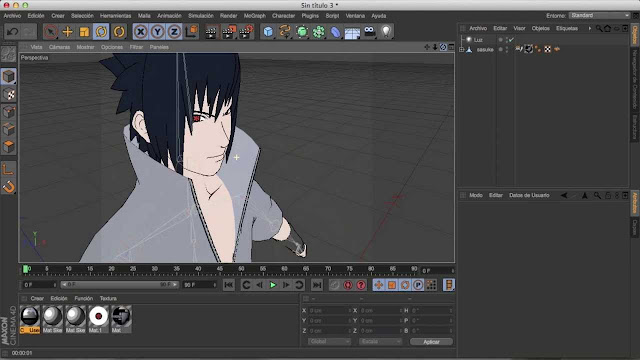
Task: Switch to Model mode cube icon
Action: (9, 76)
